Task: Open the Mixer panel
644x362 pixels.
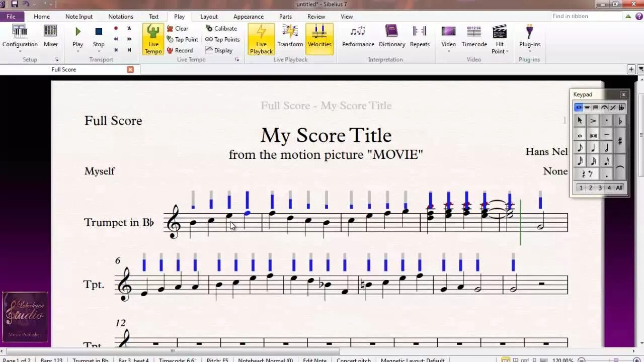Action: point(50,36)
